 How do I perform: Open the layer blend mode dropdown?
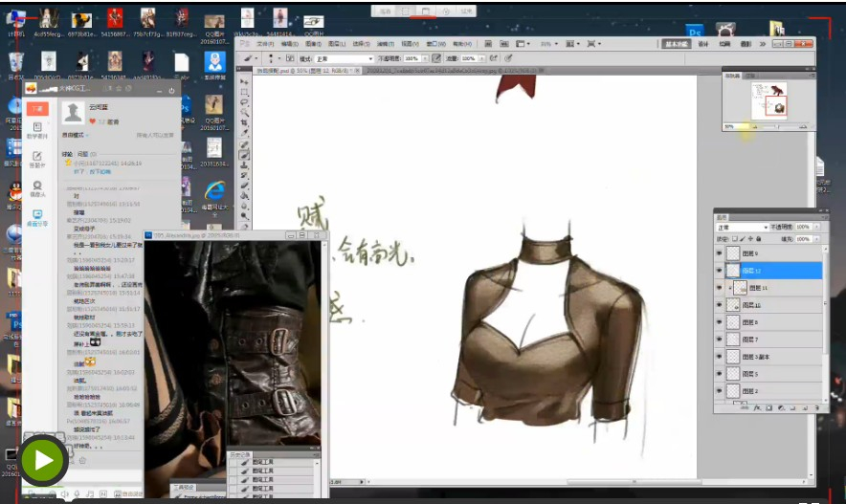click(743, 228)
